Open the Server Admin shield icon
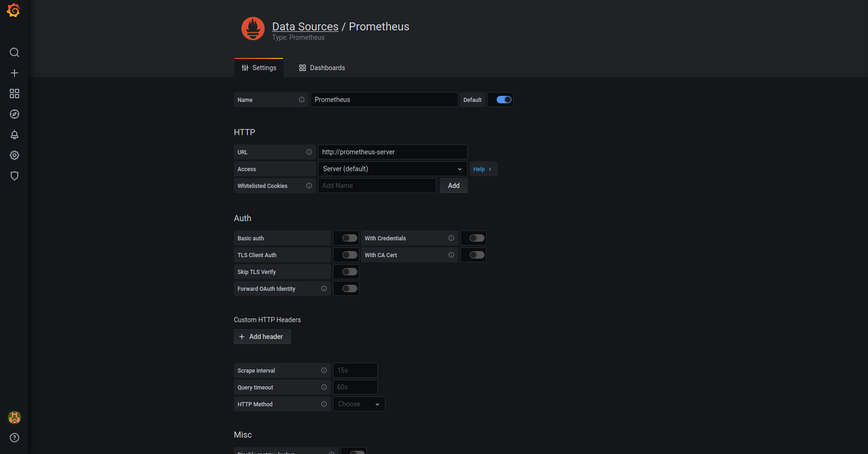The width and height of the screenshot is (868, 454). (x=14, y=176)
